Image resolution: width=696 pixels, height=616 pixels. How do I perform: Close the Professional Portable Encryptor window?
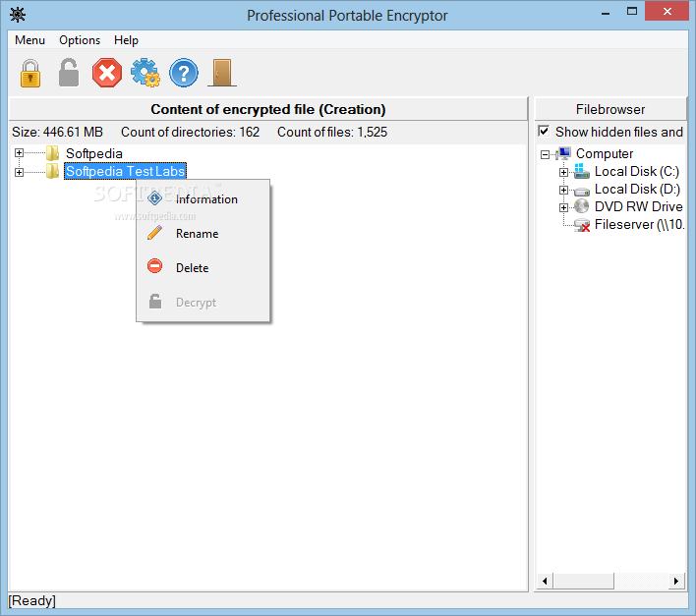pos(667,12)
